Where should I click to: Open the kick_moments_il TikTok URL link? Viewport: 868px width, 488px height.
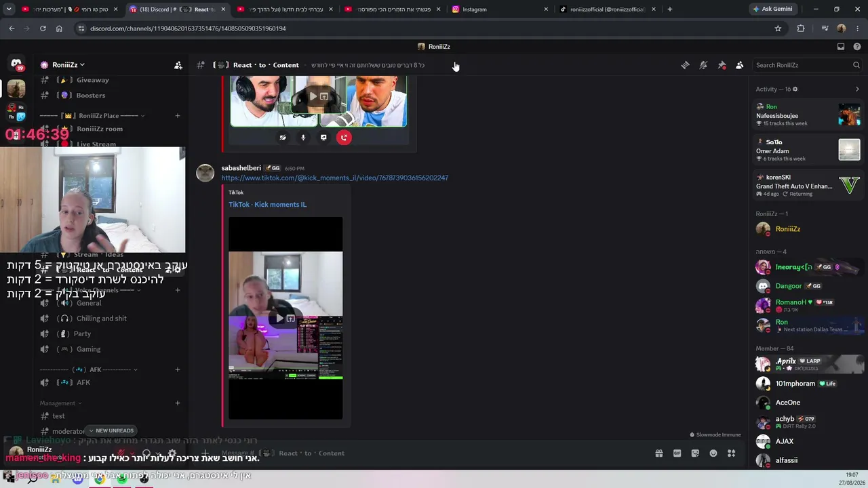click(x=335, y=178)
